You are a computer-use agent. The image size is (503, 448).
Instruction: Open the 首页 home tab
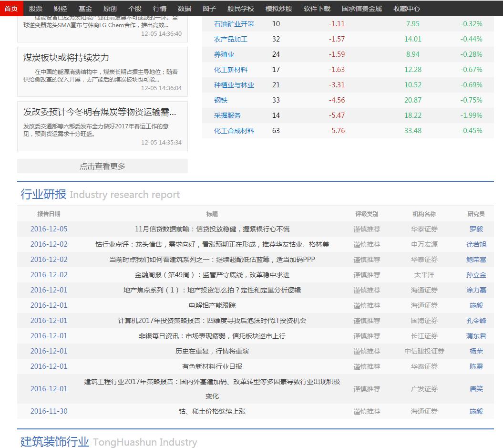pyautogui.click(x=10, y=9)
